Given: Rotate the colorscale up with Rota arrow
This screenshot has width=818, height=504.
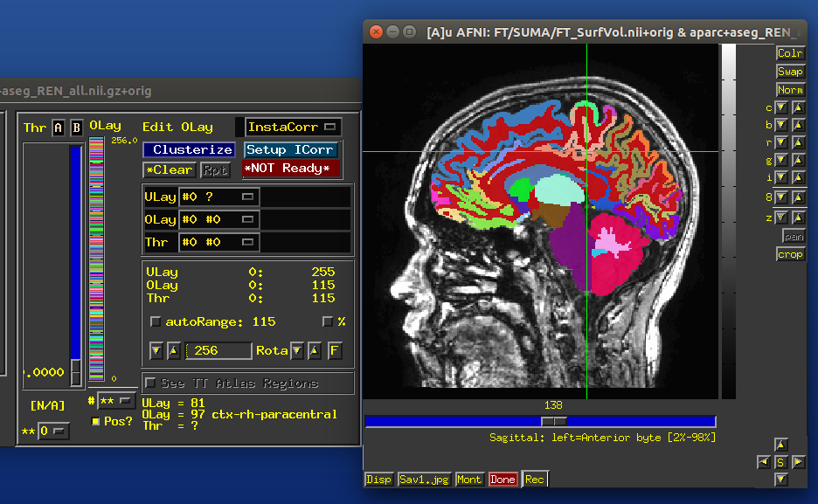Looking at the screenshot, I should click(x=314, y=351).
